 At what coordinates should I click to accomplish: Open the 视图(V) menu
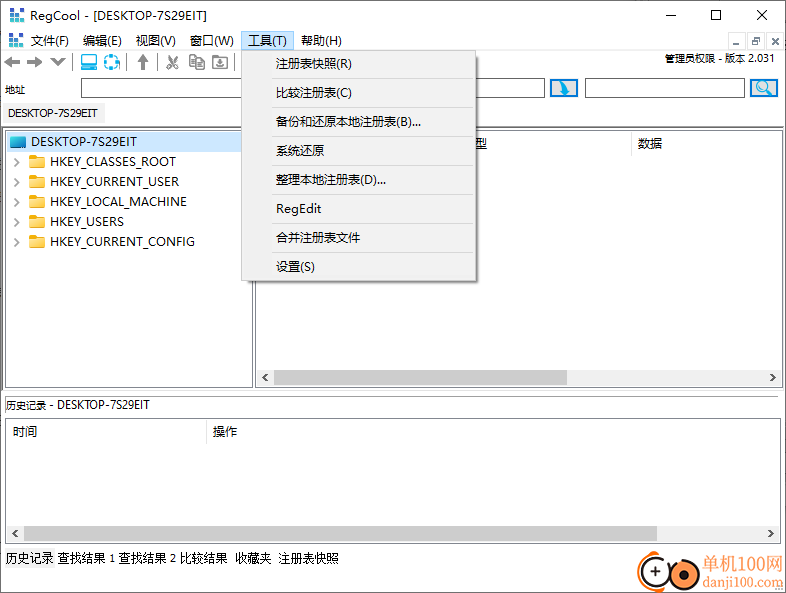[x=156, y=41]
